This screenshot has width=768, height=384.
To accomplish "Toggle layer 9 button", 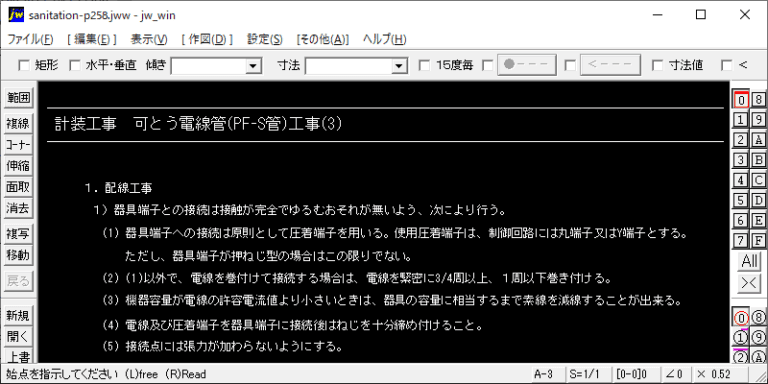I will [758, 120].
